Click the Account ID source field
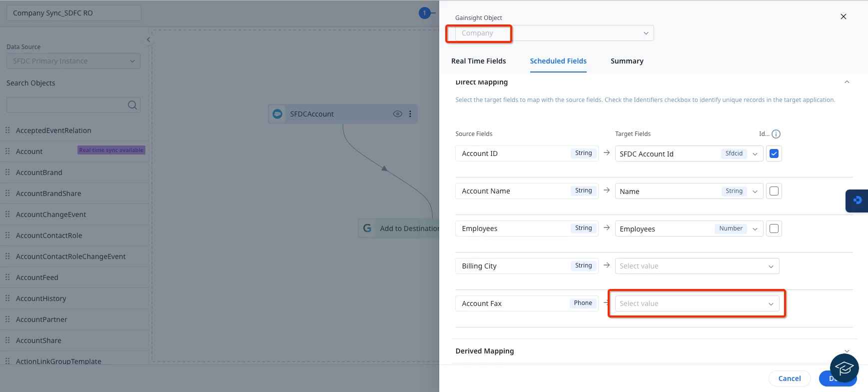Viewport: 868px width, 392px height. (527, 153)
